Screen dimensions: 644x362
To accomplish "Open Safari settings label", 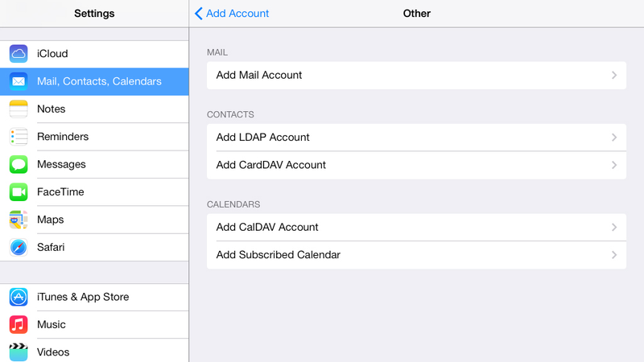I will (51, 247).
